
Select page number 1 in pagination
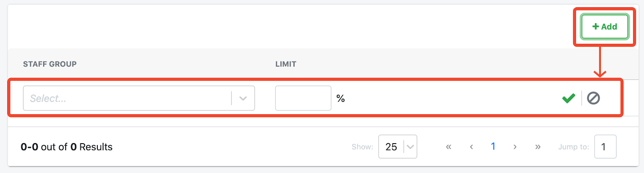coord(493,146)
